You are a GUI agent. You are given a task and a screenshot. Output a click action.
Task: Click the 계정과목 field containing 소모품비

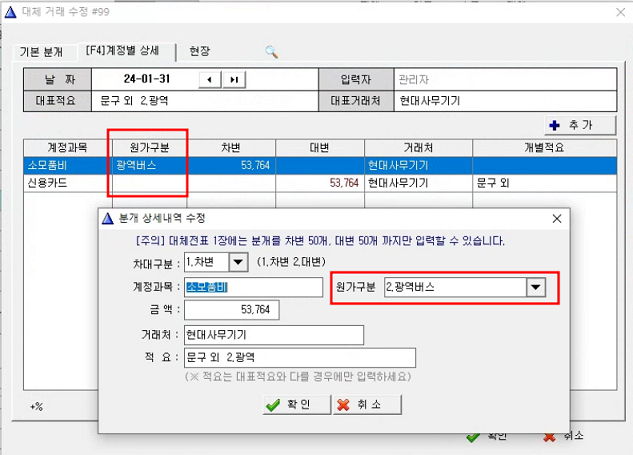tap(253, 287)
